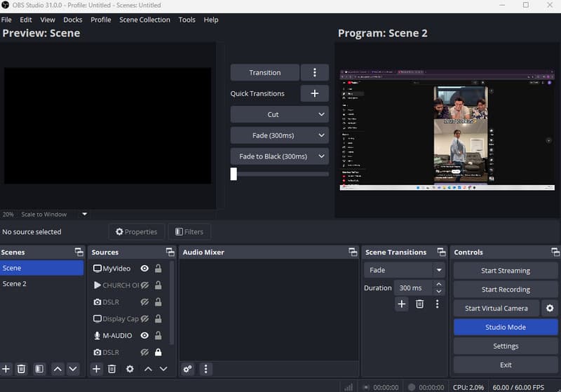The width and height of the screenshot is (561, 392).
Task: Open Settings from Controls panel
Action: [x=506, y=346]
